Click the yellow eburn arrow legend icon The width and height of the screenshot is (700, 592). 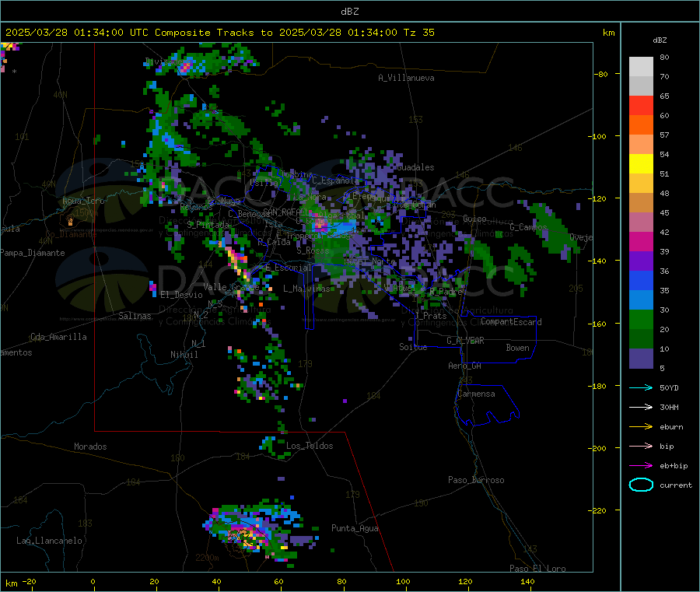[x=641, y=427]
